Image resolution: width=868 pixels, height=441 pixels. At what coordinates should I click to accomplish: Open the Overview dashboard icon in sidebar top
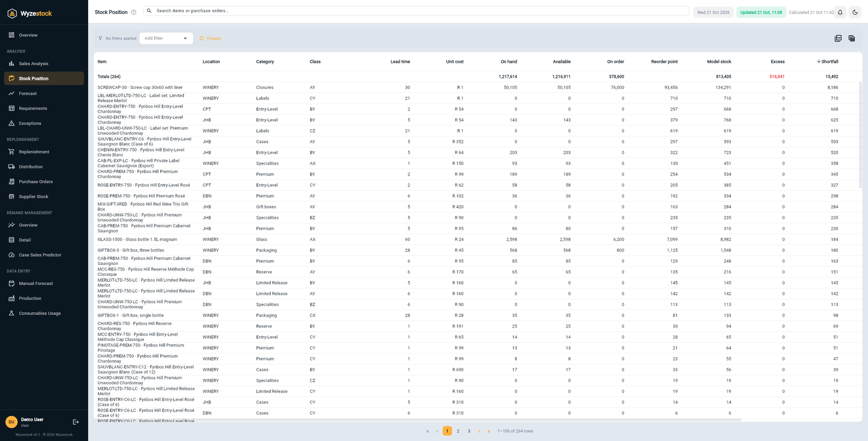point(12,35)
